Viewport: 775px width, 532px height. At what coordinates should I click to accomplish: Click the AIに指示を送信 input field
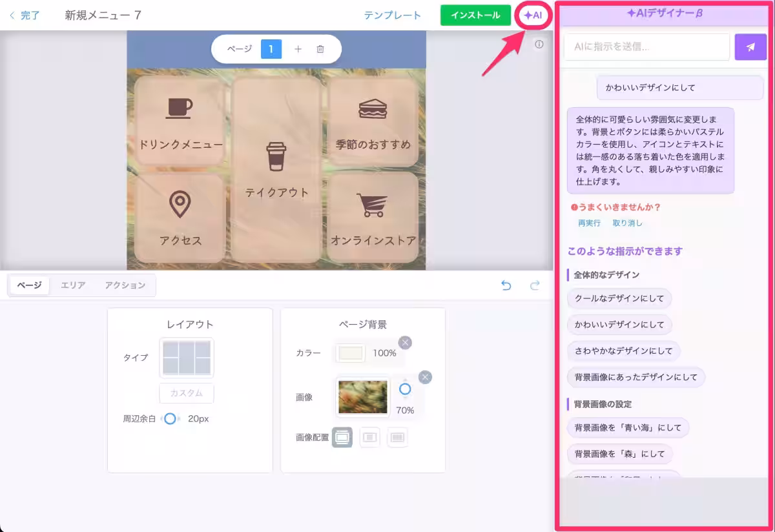(x=646, y=46)
